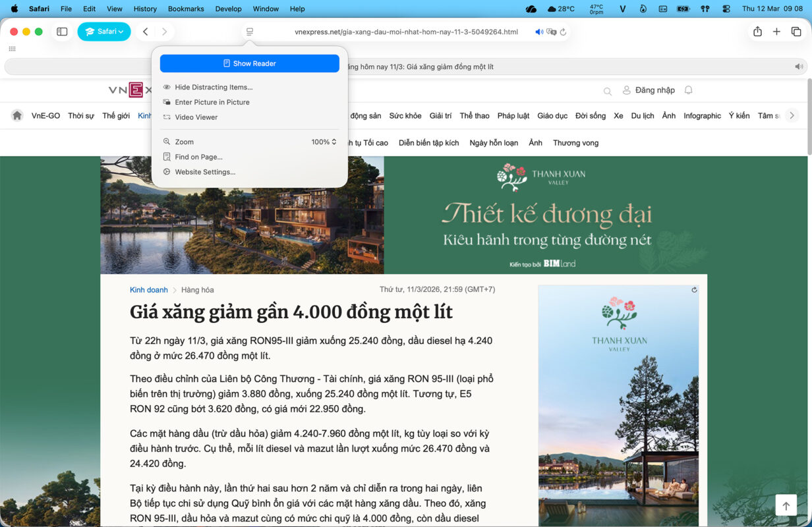Click the VnExpress home icon in the navigation bar

tap(18, 115)
